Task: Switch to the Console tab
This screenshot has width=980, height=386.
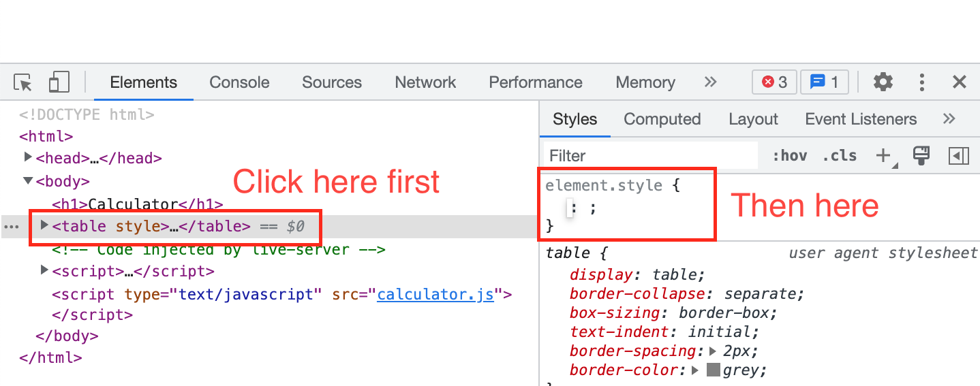Action: point(239,82)
